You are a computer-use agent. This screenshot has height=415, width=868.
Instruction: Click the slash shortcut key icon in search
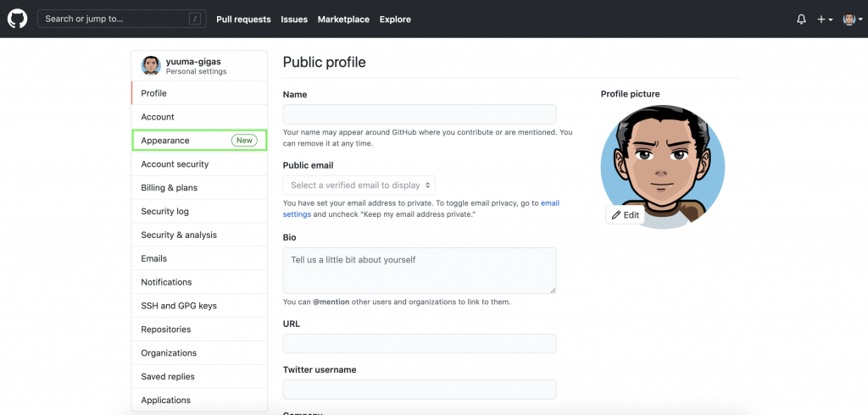pos(195,19)
